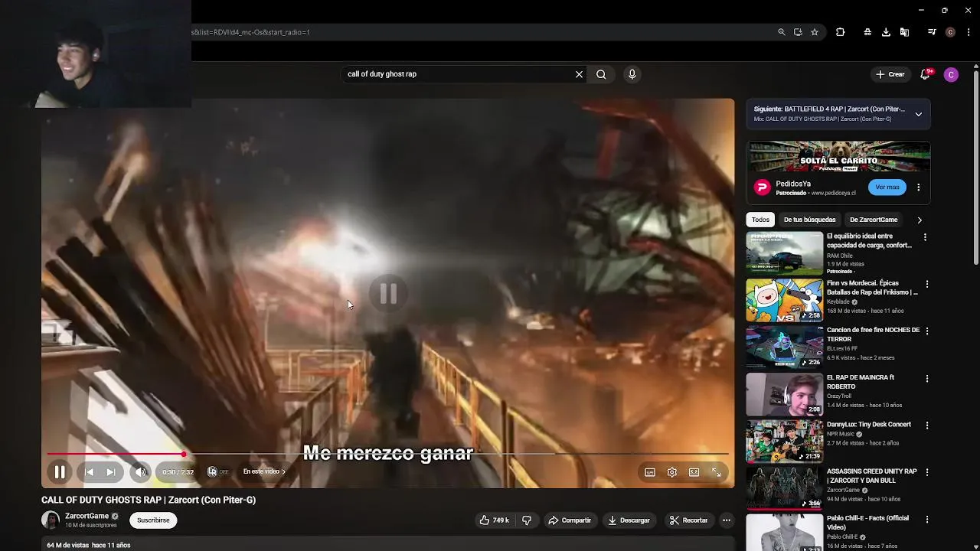Select the 'Todos' filter chip
Screen dimensions: 980x551
(760, 220)
